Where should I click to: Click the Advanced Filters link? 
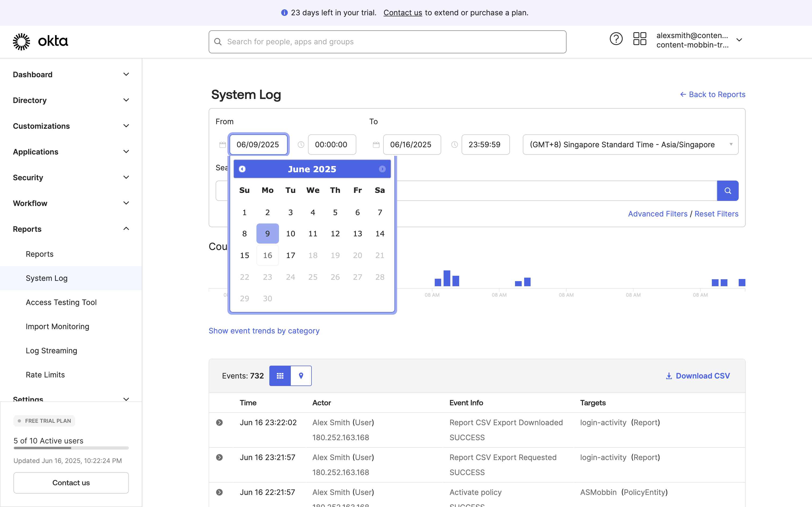pos(657,214)
